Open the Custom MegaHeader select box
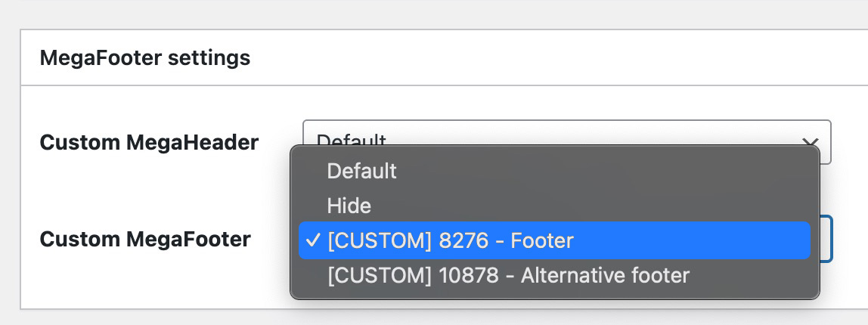 [566, 132]
